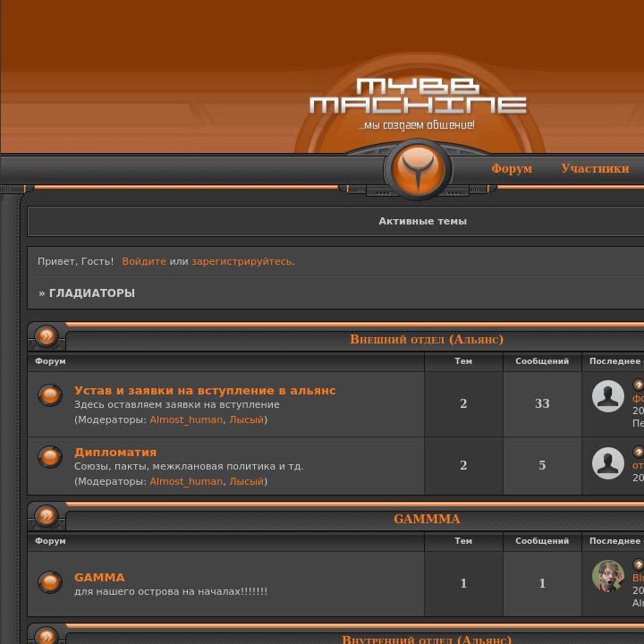Screen dimensions: 644x644
Task: Open moderator Almost_human in Дипломатия row
Action: click(186, 481)
